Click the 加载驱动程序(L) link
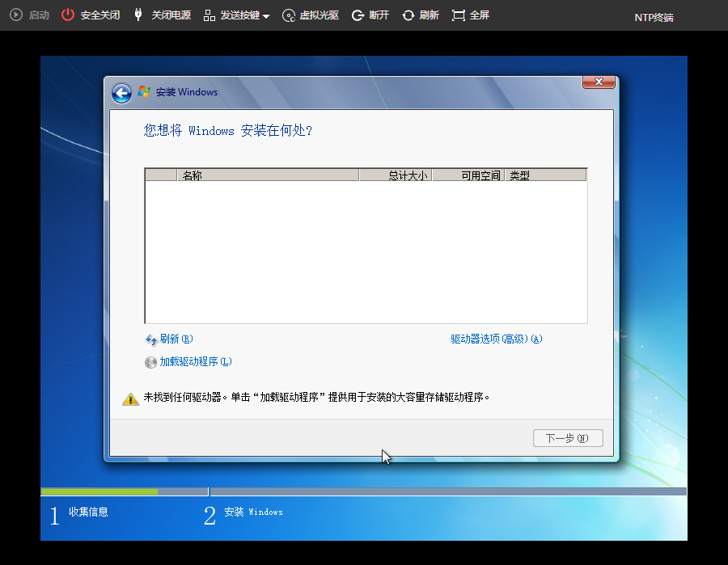The image size is (728, 565). 196,362
